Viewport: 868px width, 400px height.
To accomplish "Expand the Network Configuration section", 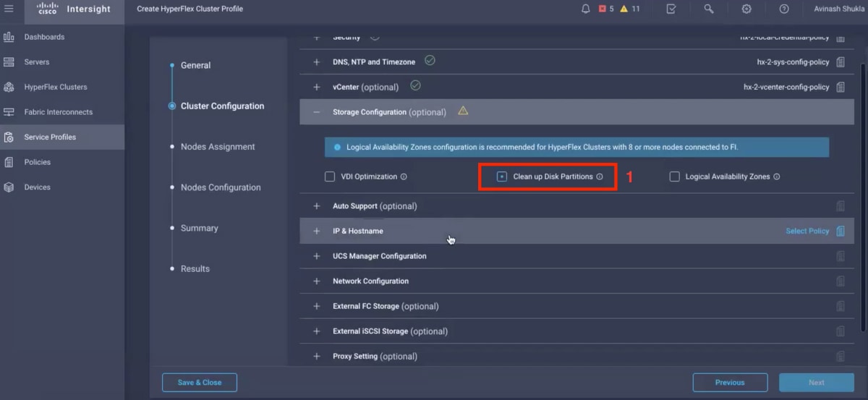I will coord(317,281).
